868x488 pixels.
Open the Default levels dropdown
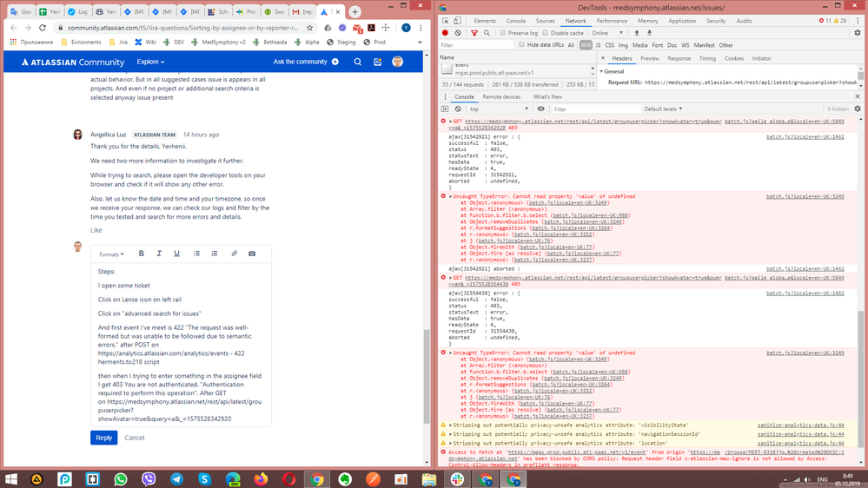663,109
